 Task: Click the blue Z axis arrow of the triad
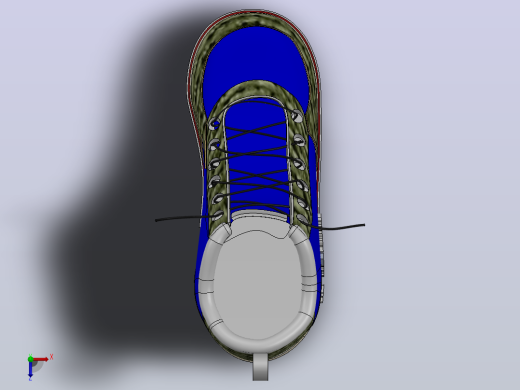[x=30, y=370]
